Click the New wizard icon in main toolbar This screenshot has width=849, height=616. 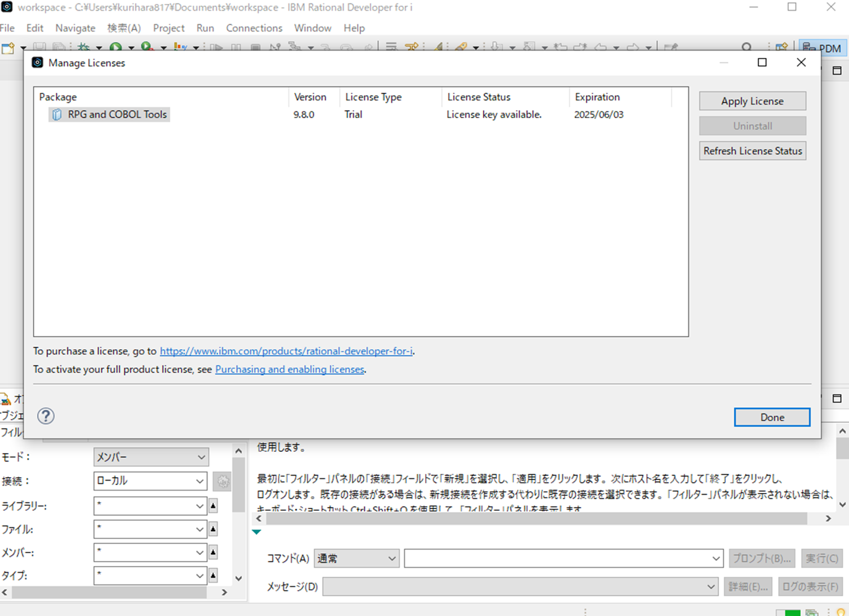click(x=8, y=48)
